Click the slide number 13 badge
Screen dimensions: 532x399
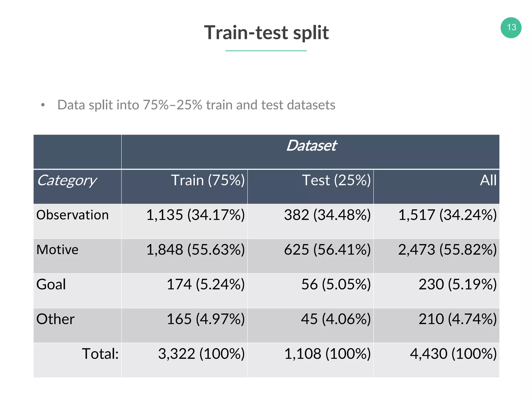pos(511,28)
